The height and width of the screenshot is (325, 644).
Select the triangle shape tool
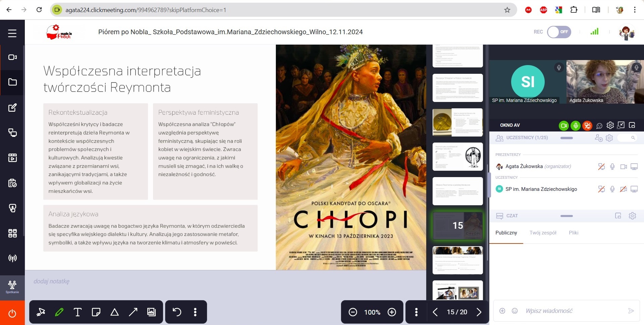click(114, 312)
